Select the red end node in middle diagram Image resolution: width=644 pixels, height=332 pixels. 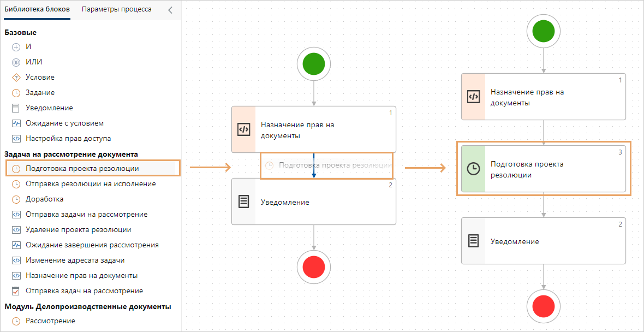click(x=313, y=267)
